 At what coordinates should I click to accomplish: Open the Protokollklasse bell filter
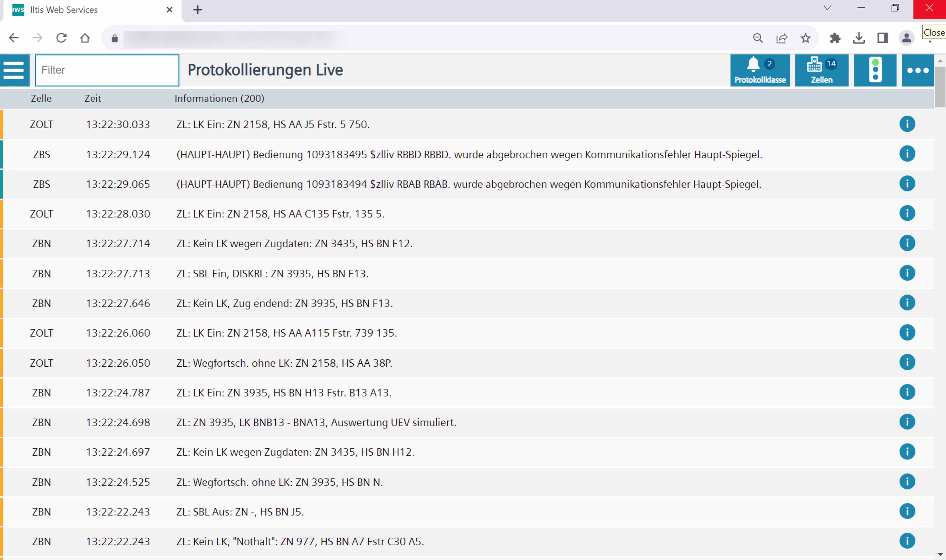coord(760,70)
